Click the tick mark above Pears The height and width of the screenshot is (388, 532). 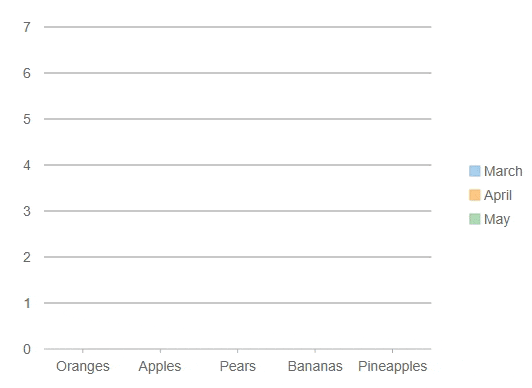(x=238, y=351)
